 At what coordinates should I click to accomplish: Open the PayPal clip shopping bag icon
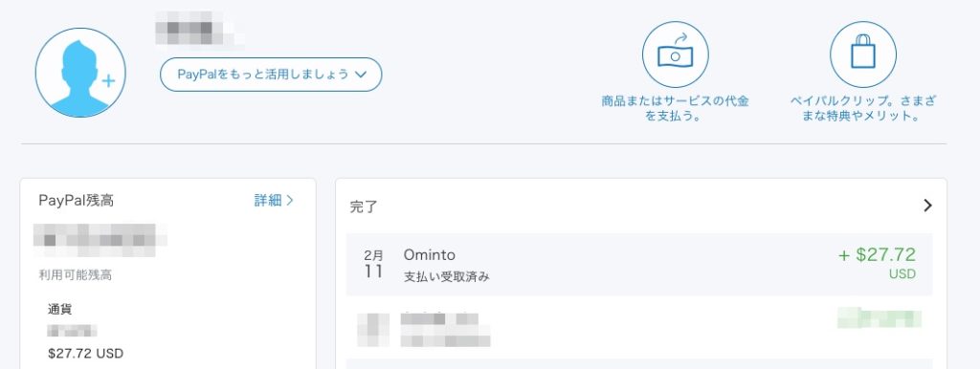[x=862, y=54]
